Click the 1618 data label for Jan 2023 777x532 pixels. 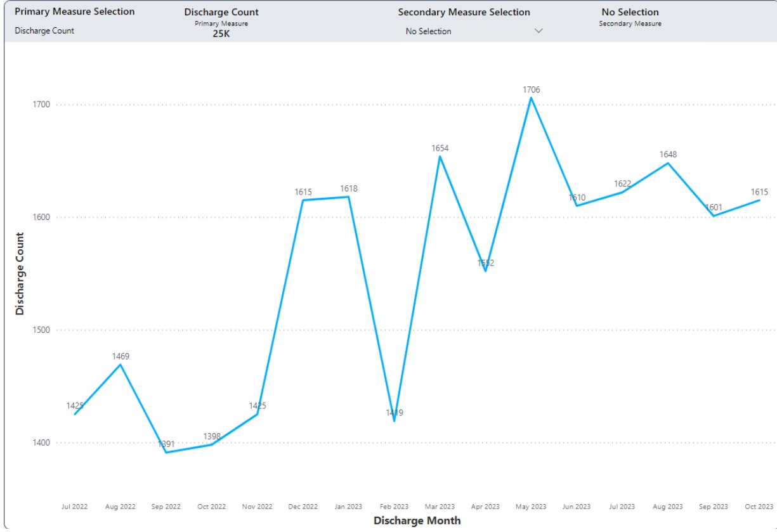[x=349, y=189]
